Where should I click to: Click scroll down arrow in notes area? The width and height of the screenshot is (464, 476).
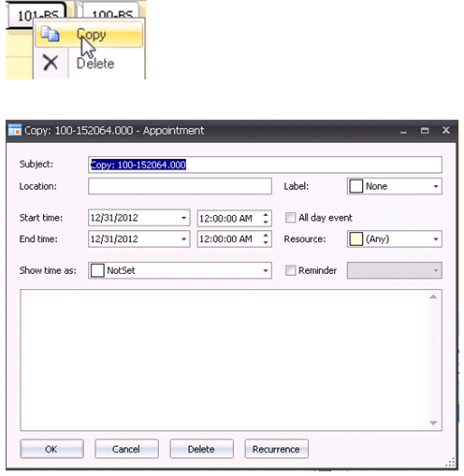pyautogui.click(x=433, y=423)
